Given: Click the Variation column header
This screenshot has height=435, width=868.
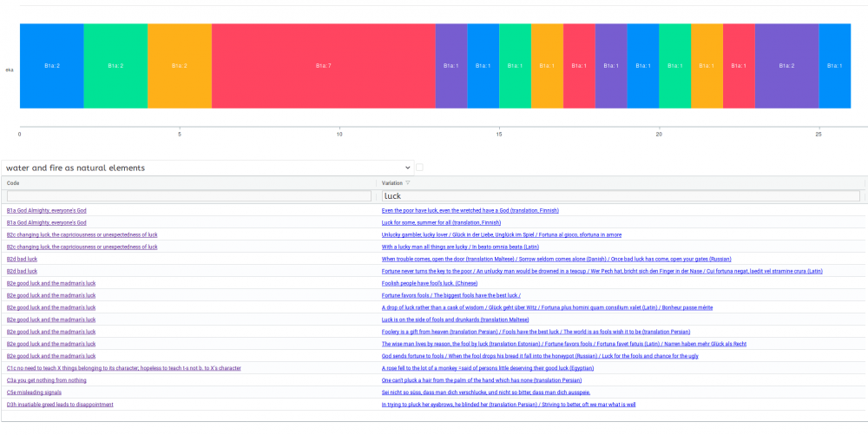Looking at the screenshot, I should pos(392,183).
